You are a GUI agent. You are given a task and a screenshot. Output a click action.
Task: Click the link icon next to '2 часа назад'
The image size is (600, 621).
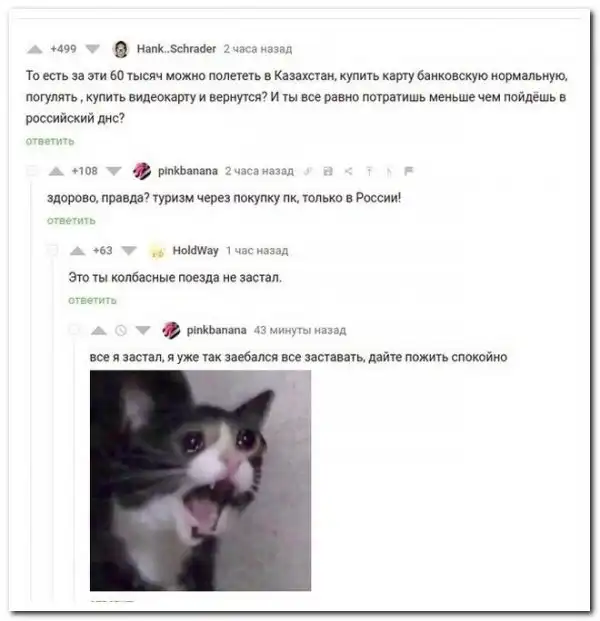pos(308,171)
